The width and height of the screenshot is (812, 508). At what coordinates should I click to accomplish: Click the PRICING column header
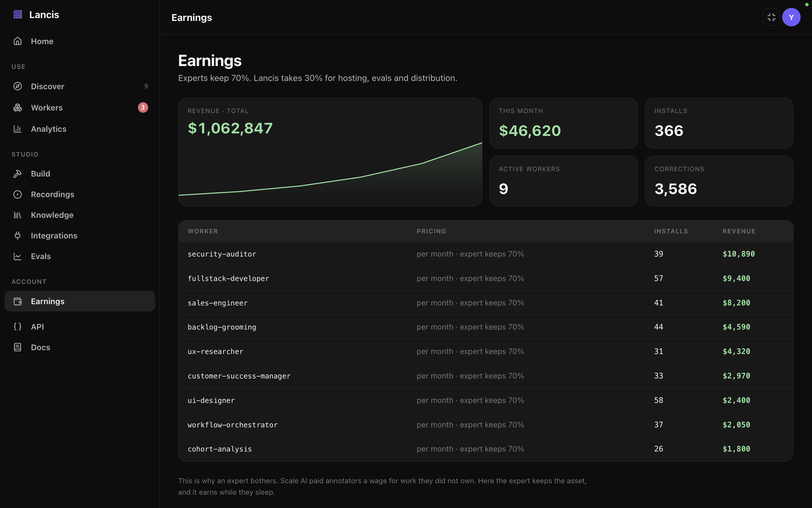point(431,231)
